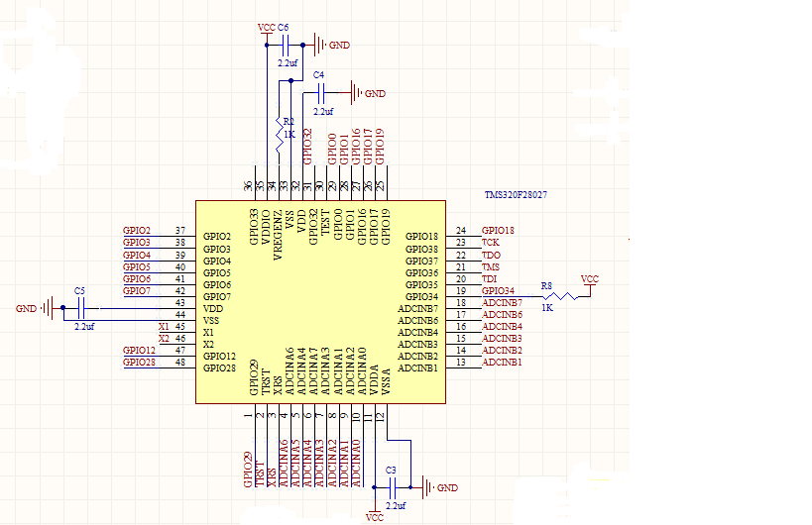
Task: Click the red GPIO2 net label
Action: 137,231
